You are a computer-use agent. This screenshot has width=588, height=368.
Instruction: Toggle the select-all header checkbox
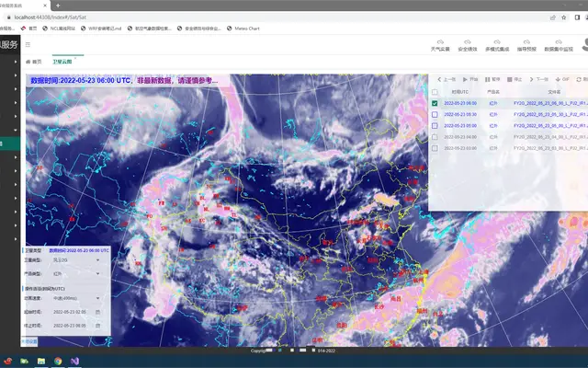pos(435,92)
